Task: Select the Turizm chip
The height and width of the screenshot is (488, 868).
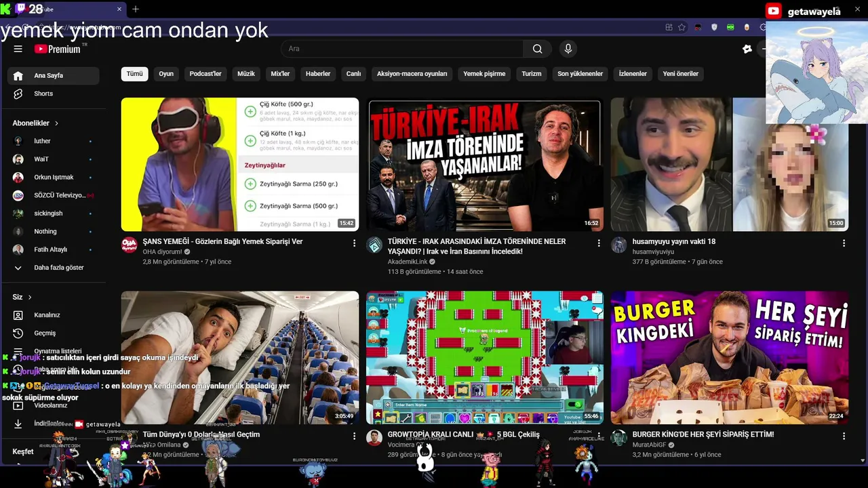Action: [532, 74]
